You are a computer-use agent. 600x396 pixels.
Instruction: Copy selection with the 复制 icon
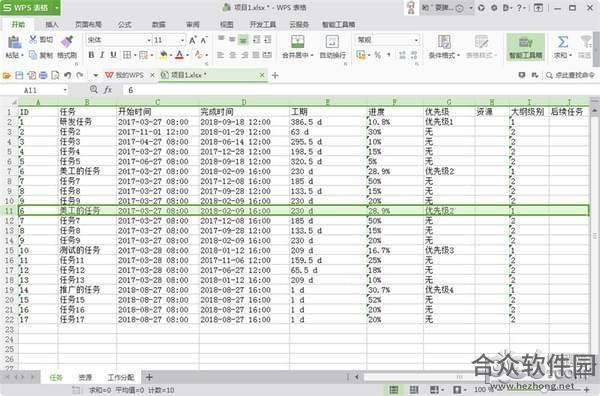tap(33, 55)
